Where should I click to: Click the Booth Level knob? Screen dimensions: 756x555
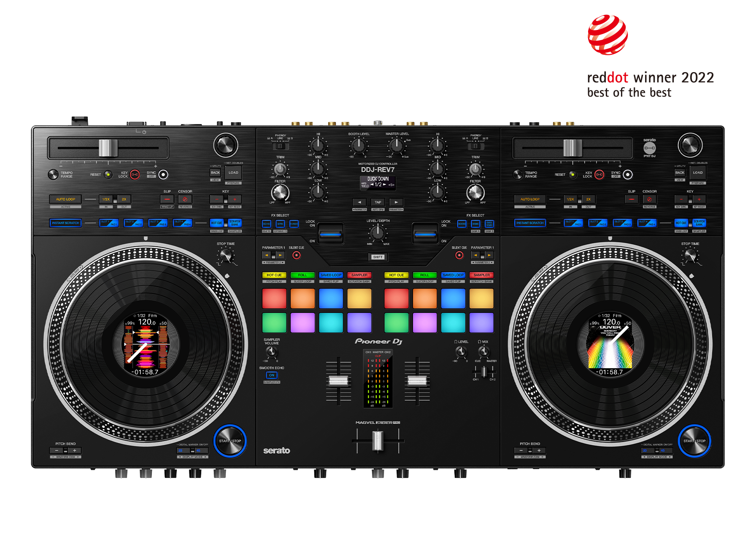pyautogui.click(x=359, y=145)
